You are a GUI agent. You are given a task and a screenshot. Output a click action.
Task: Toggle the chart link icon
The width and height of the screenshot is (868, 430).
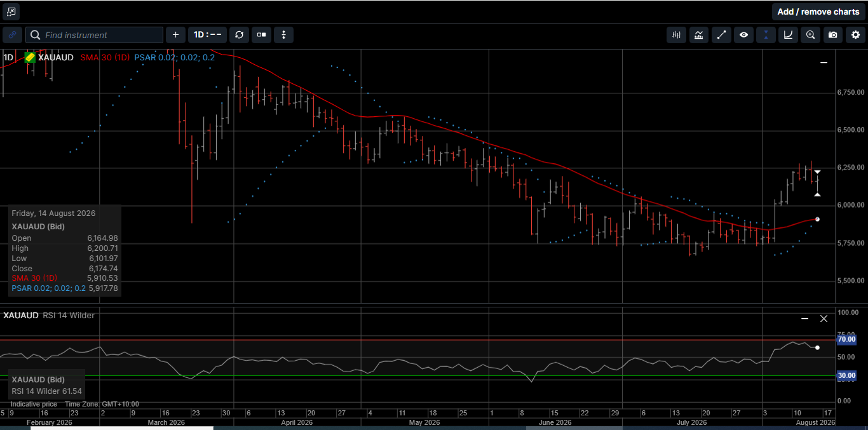click(12, 35)
